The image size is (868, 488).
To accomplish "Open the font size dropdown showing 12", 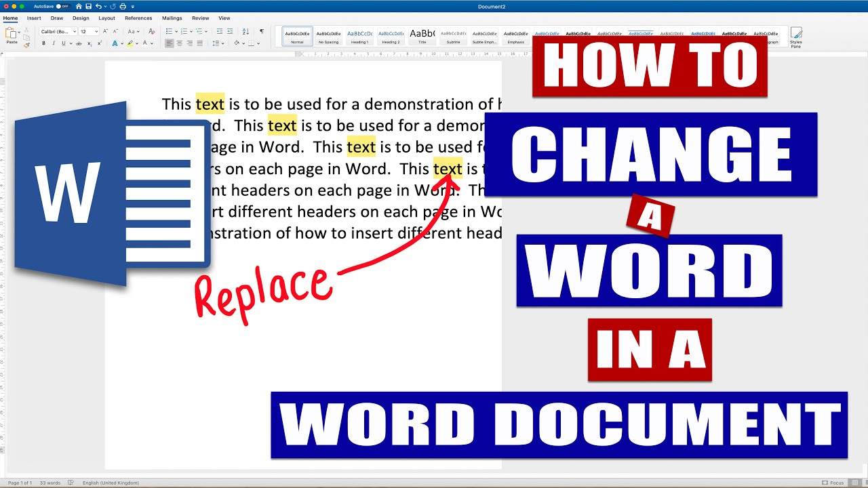I will click(x=89, y=32).
